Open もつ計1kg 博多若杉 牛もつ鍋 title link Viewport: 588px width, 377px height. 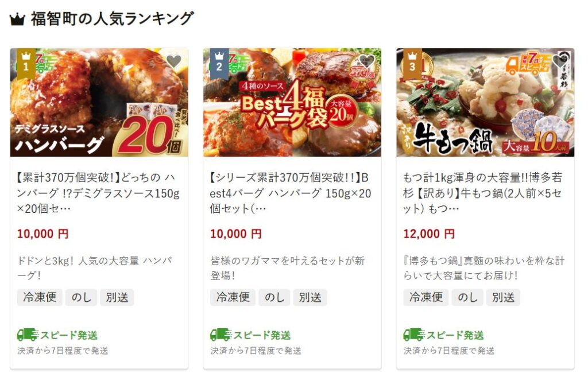click(x=483, y=193)
